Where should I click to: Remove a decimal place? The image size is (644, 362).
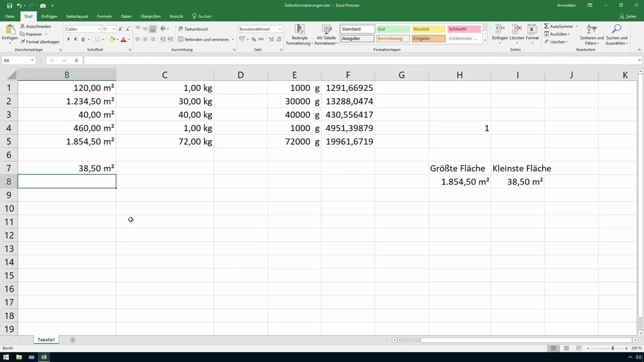click(279, 39)
